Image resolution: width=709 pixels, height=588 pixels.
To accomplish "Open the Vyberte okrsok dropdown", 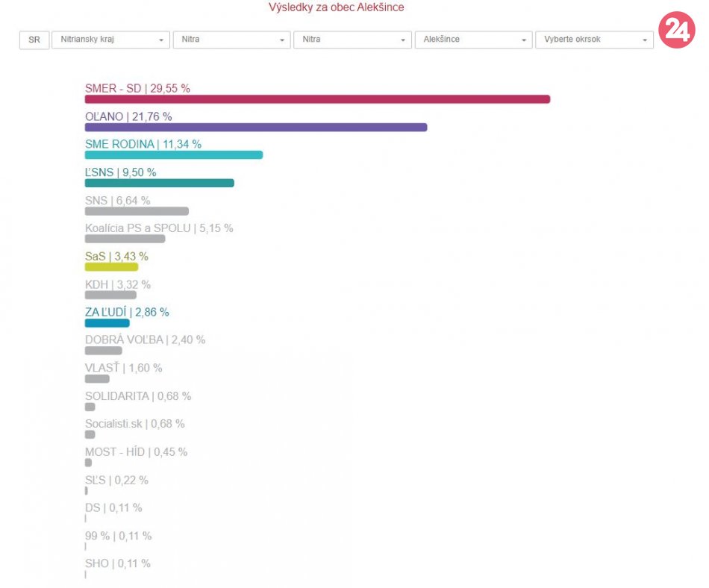I will pyautogui.click(x=594, y=40).
